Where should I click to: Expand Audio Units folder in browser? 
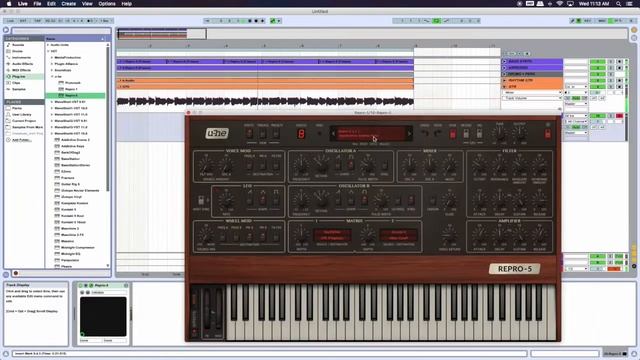48,45
